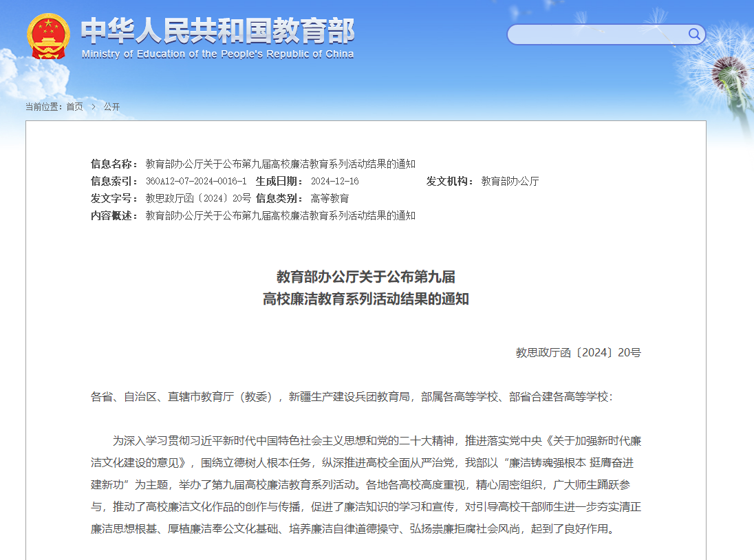This screenshot has width=754, height=560.
Task: Go to 首页 in the breadcrumb
Action: pyautogui.click(x=74, y=107)
